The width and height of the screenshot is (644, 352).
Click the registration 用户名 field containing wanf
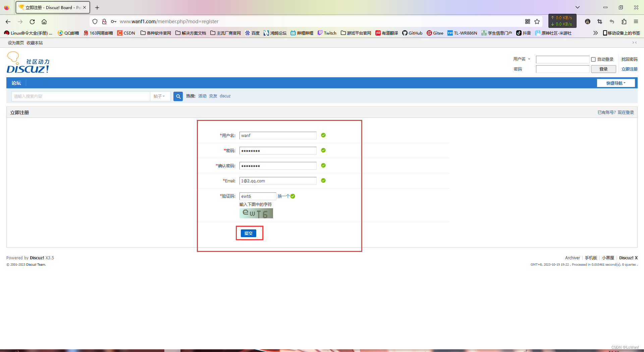pyautogui.click(x=278, y=136)
